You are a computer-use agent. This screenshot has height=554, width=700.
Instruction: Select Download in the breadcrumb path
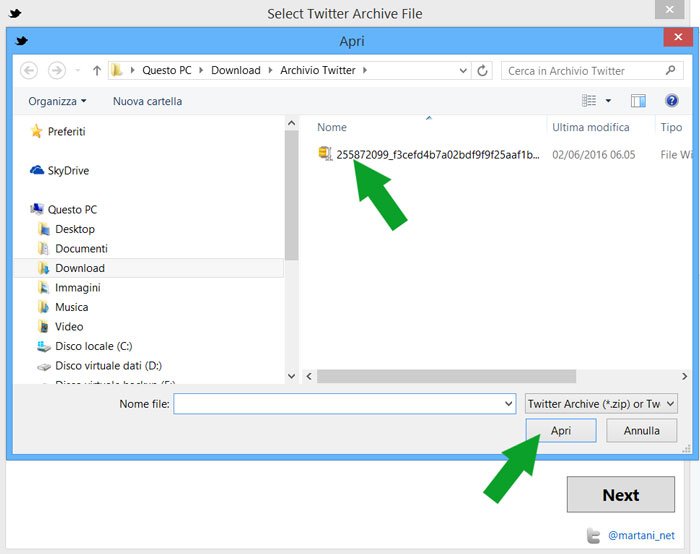click(x=236, y=71)
